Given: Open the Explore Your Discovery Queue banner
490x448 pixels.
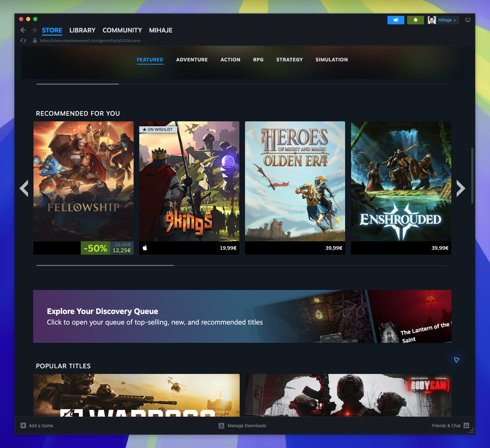Looking at the screenshot, I should point(242,316).
